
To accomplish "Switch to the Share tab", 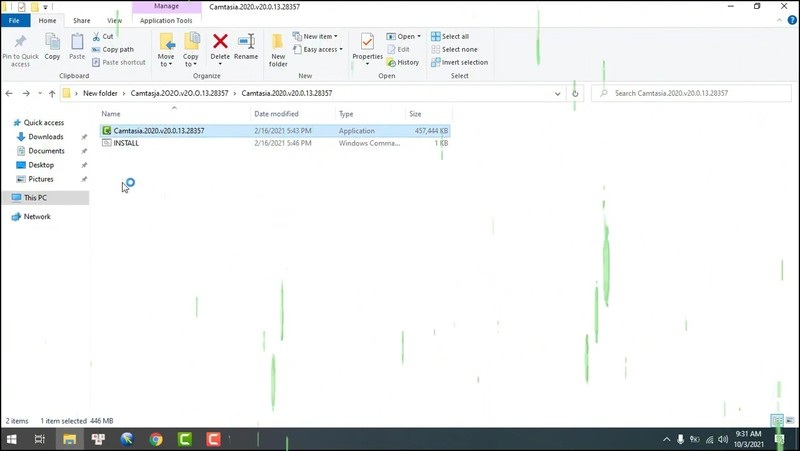I will 82,20.
